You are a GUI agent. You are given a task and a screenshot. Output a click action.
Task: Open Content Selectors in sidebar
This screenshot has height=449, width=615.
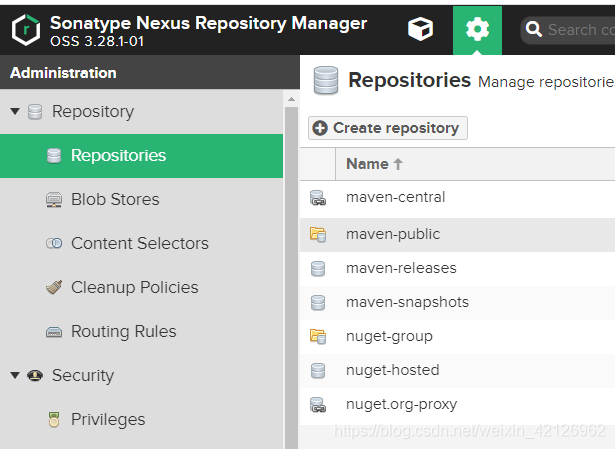(x=141, y=243)
